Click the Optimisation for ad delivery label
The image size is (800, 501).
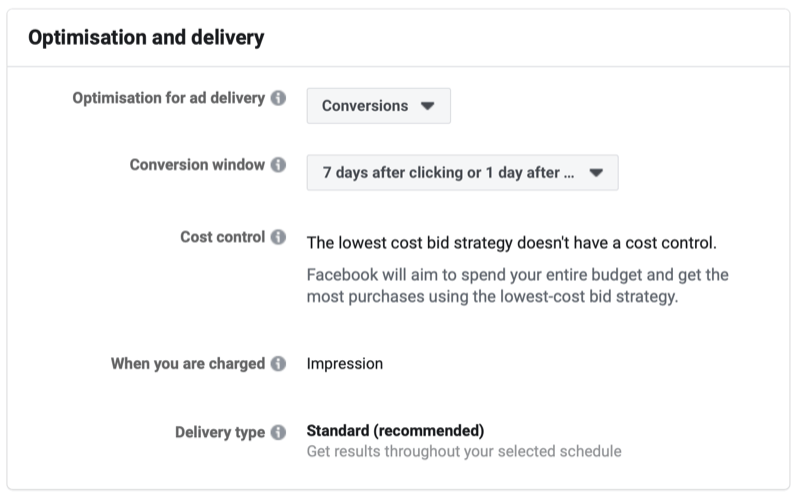[169, 99]
